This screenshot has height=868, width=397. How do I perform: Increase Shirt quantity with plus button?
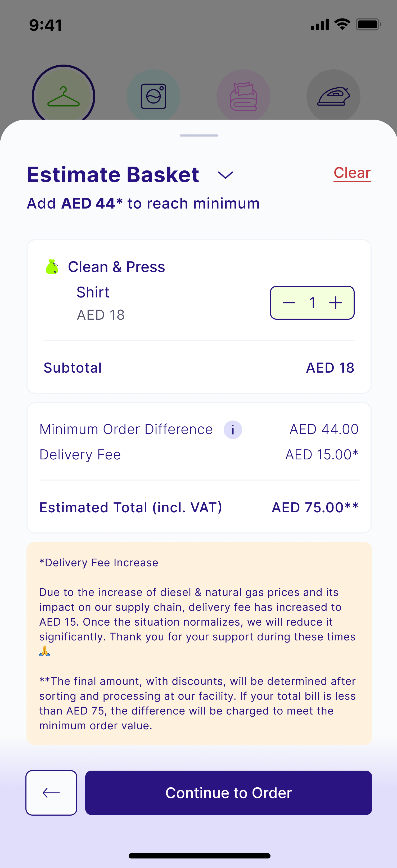click(336, 302)
